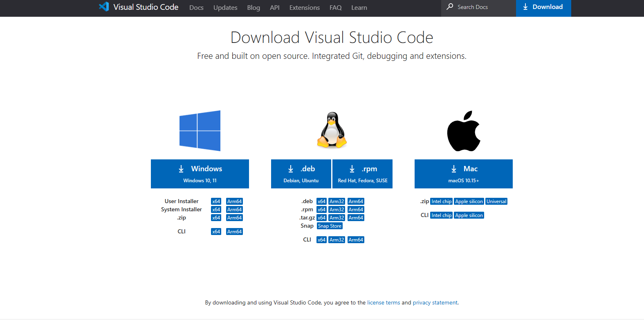Get the Windows .zip x64 build
644x320 pixels.
click(216, 218)
